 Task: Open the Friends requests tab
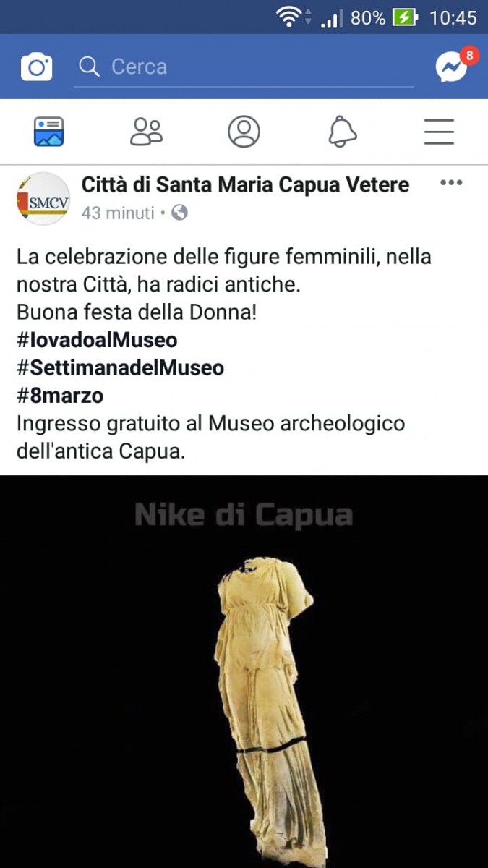146,132
